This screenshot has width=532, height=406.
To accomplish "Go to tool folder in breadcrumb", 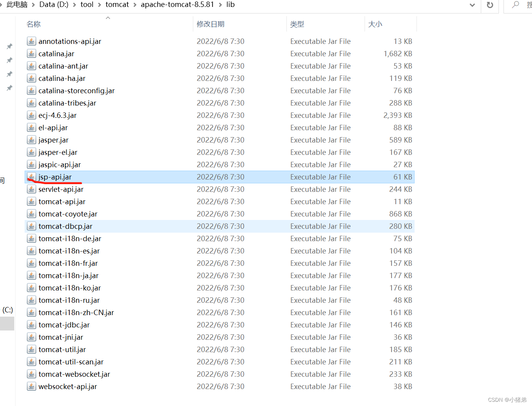I will click(x=87, y=5).
